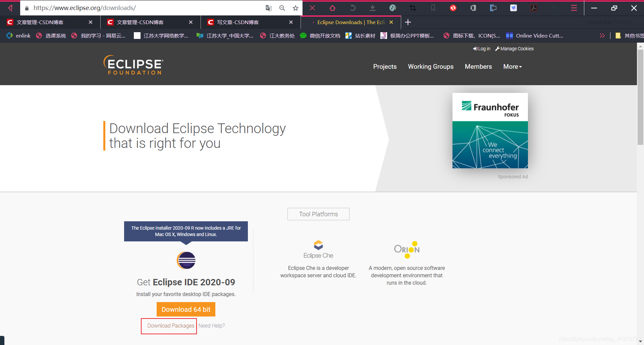Open the 我的学习 - 网易云 bookmark
The height and width of the screenshot is (345, 644).
coord(98,36)
